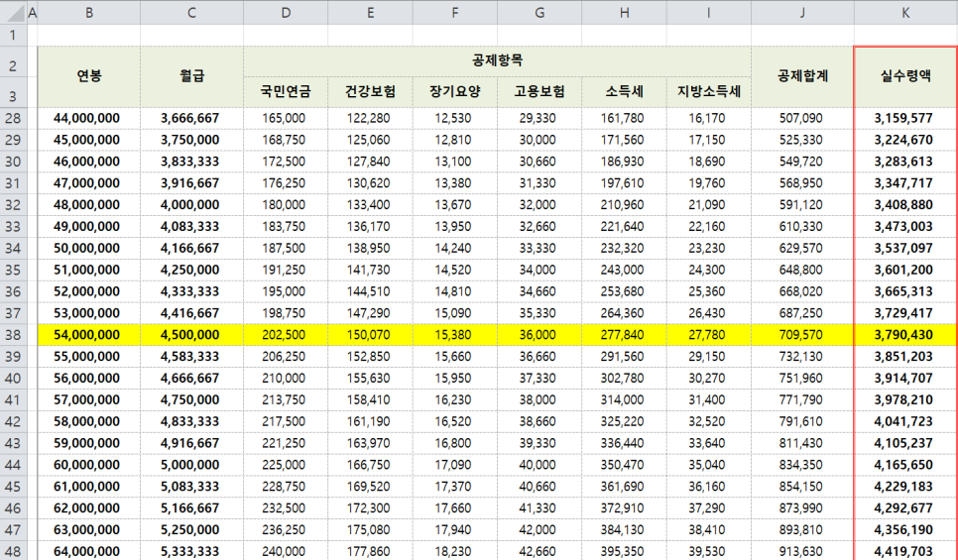Click the 장기요양 header cell
This screenshot has height=560, width=958.
point(454,91)
